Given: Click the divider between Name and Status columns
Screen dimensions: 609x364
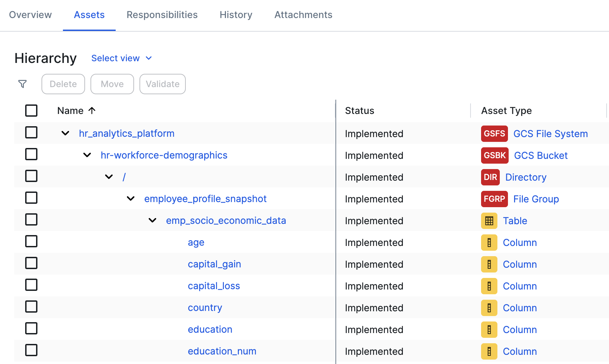Looking at the screenshot, I should [x=336, y=111].
